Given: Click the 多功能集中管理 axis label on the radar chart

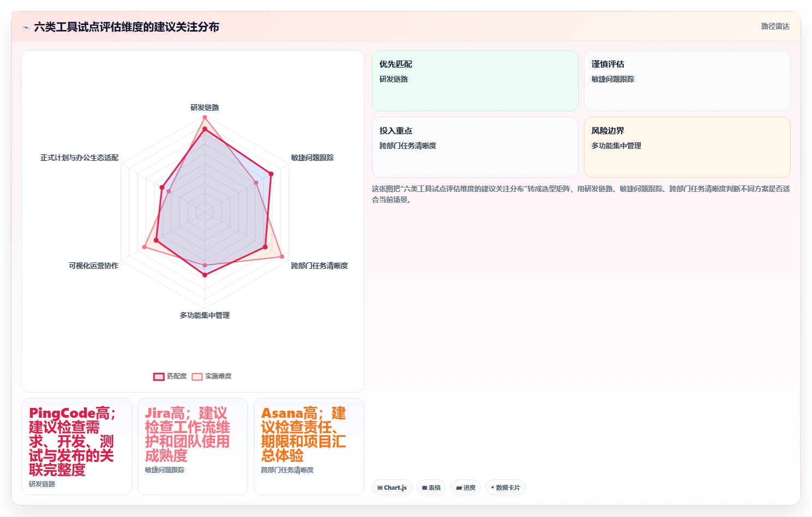Looking at the screenshot, I should (204, 315).
